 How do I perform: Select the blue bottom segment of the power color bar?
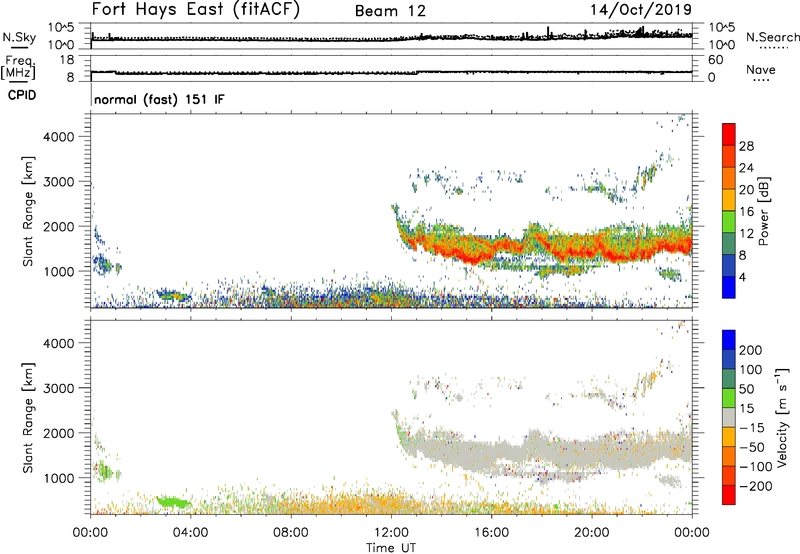pyautogui.click(x=729, y=287)
